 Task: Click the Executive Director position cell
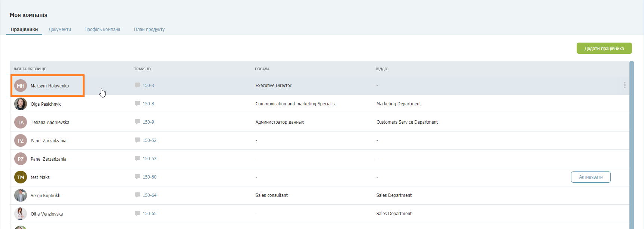point(274,86)
